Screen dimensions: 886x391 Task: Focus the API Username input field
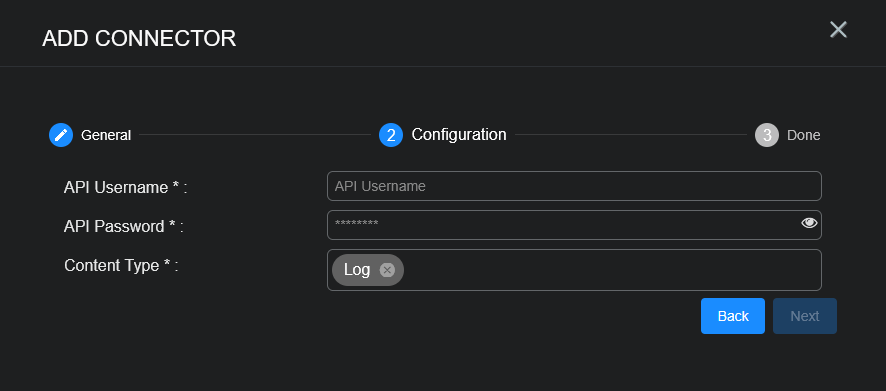[574, 186]
